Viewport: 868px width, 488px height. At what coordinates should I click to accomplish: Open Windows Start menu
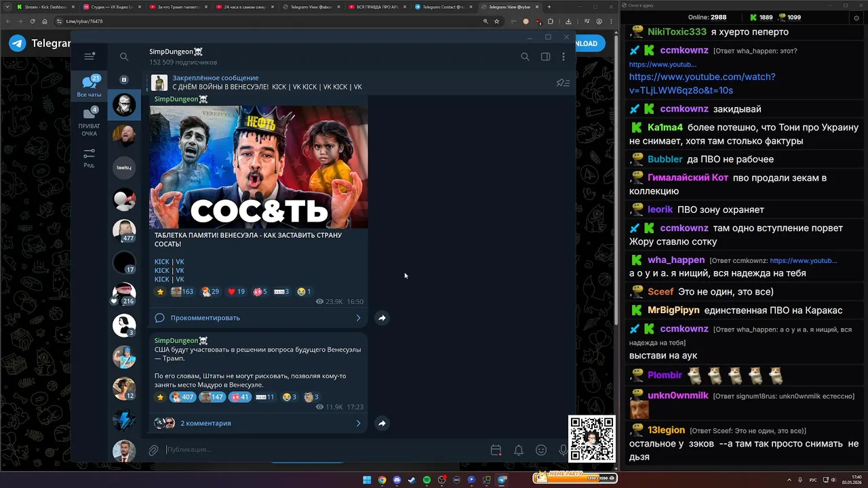367,480
